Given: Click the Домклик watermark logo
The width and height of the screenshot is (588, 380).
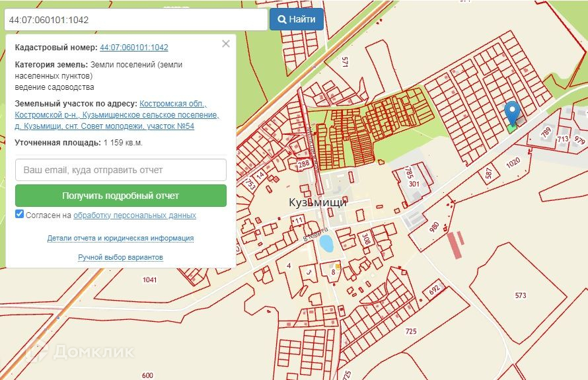Looking at the screenshot, I should point(79,352).
